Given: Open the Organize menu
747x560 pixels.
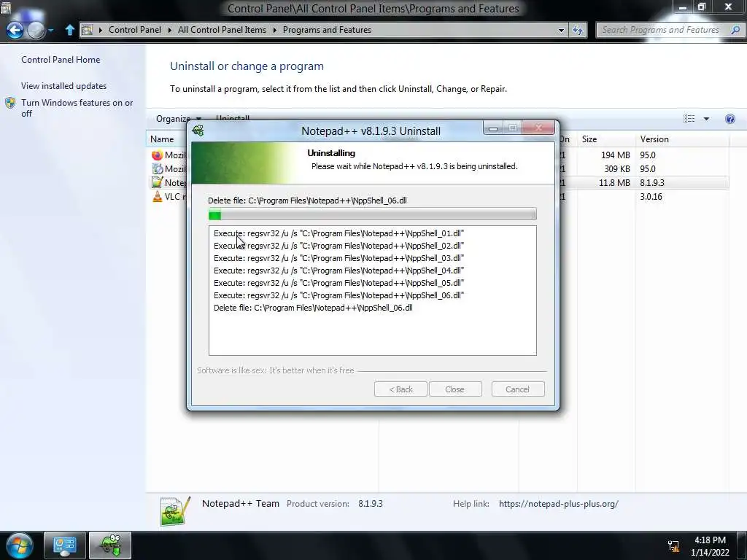Looking at the screenshot, I should point(178,119).
